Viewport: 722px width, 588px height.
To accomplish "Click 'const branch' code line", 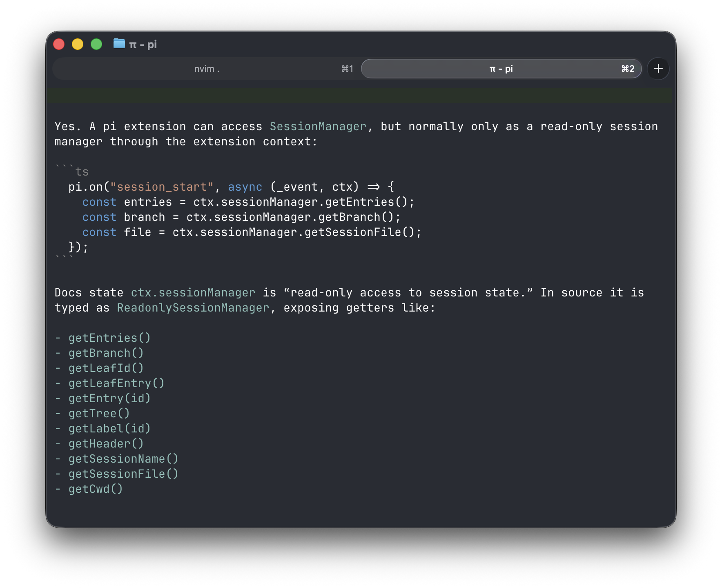I will (x=241, y=217).
